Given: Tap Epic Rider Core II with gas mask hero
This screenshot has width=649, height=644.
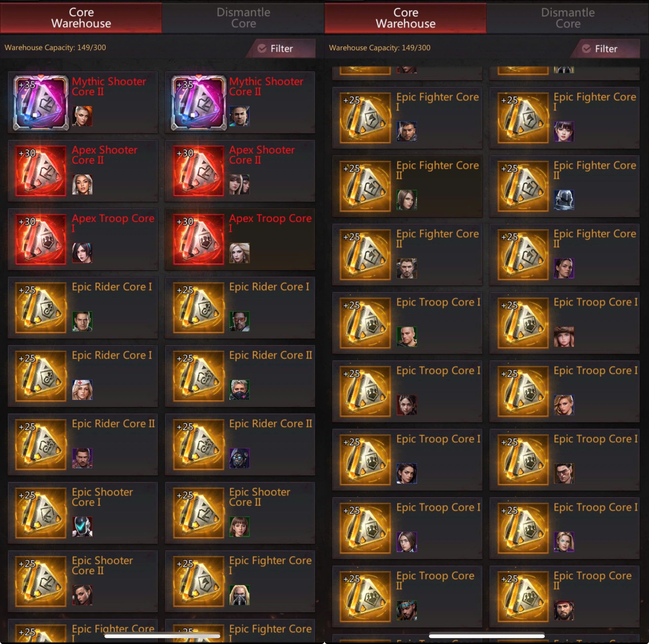Looking at the screenshot, I should [x=240, y=444].
